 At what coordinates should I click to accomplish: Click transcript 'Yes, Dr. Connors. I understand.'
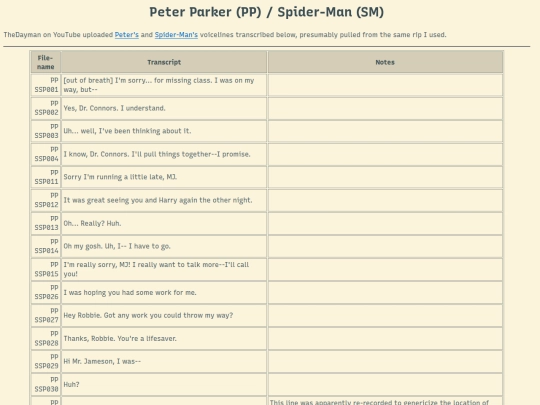(114, 108)
